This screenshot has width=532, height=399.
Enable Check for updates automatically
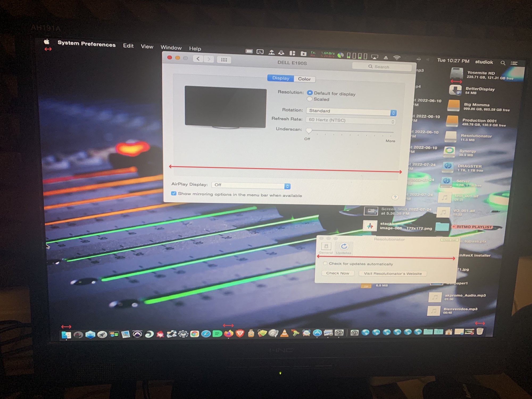(325, 263)
